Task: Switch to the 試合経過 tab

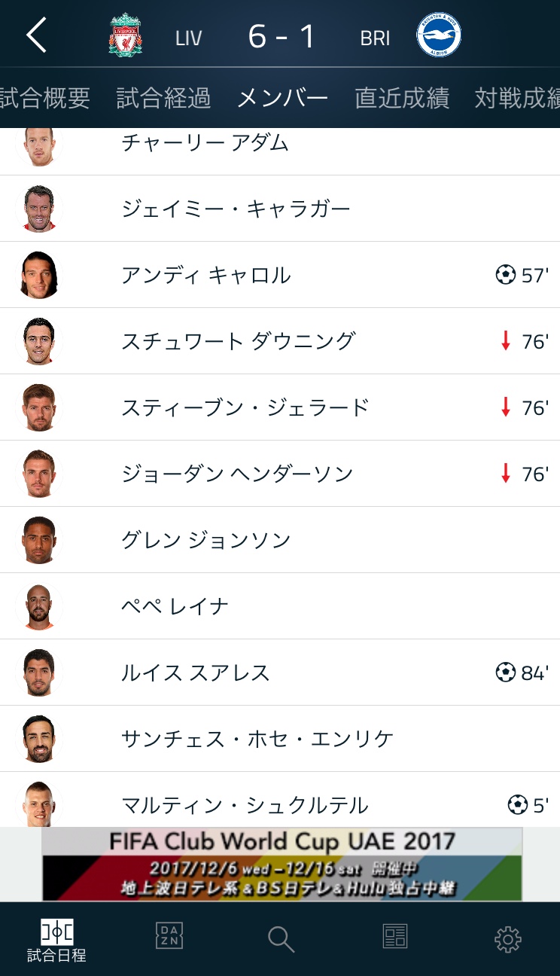Action: (163, 98)
